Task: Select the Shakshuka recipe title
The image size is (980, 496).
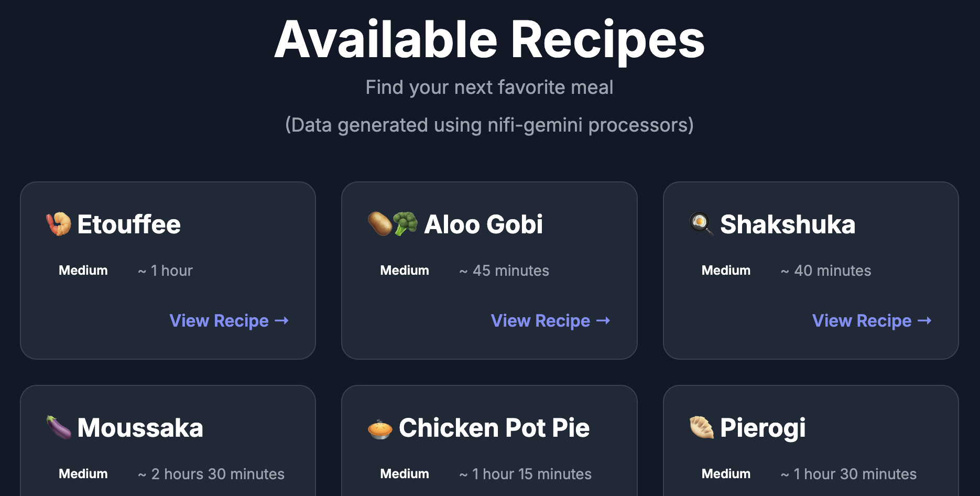Action: [788, 224]
